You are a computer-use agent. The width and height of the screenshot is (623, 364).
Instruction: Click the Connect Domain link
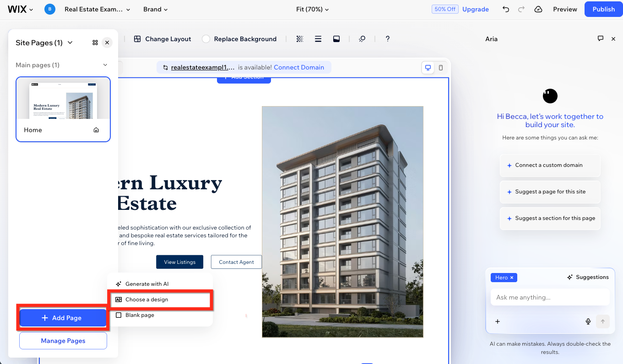(299, 67)
